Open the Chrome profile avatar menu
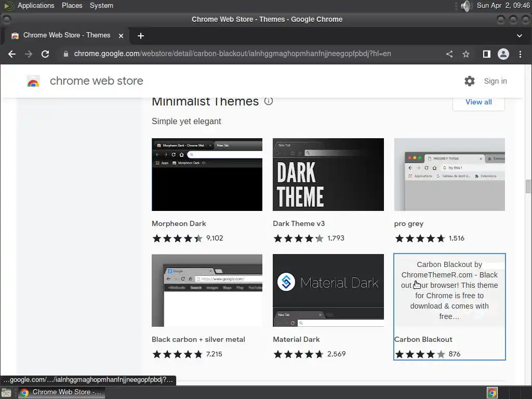 tap(503, 54)
